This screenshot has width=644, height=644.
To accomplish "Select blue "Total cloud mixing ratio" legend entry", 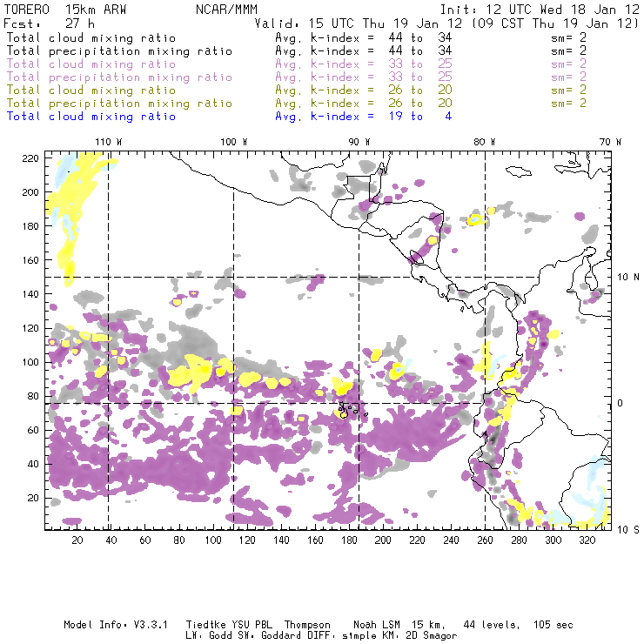I will 91,117.
